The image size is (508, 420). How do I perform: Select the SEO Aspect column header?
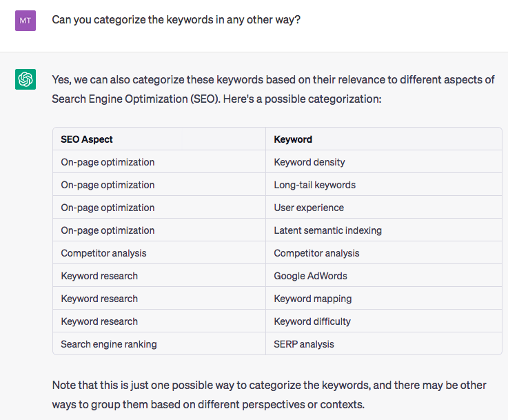pyautogui.click(x=159, y=139)
